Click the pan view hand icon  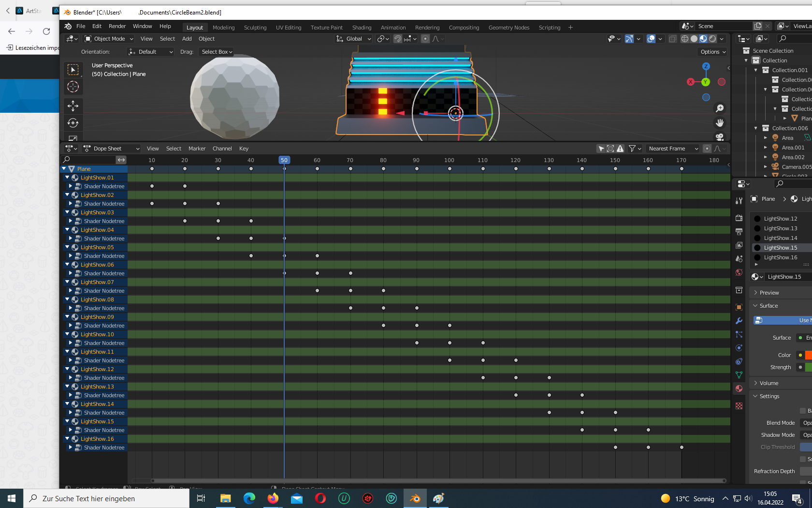tap(720, 123)
